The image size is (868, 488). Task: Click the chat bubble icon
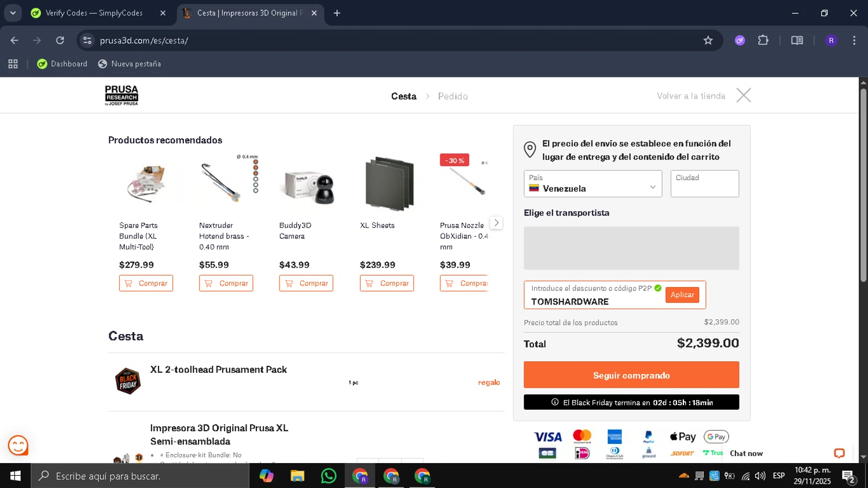click(x=839, y=453)
